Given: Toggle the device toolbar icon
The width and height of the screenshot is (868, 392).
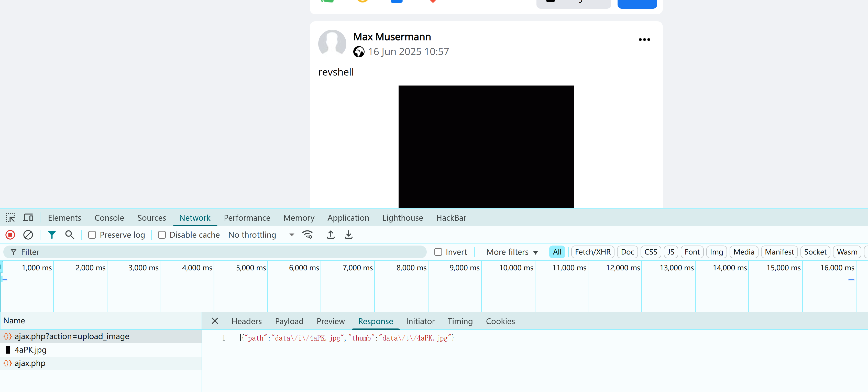Looking at the screenshot, I should 28,218.
